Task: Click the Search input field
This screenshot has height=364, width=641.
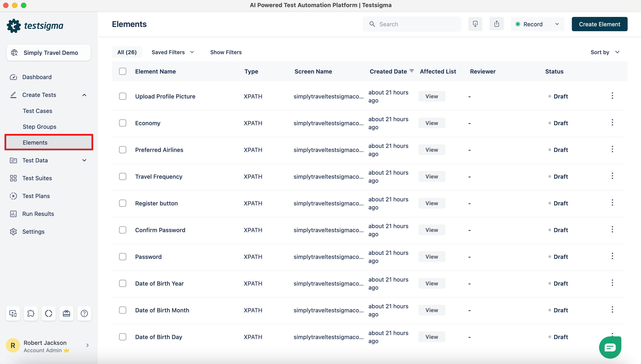Action: [416, 24]
